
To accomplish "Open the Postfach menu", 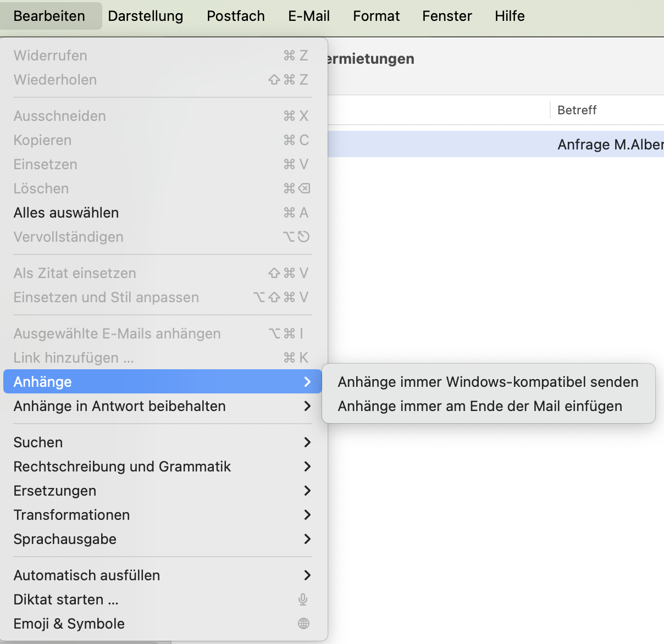I will tap(235, 16).
